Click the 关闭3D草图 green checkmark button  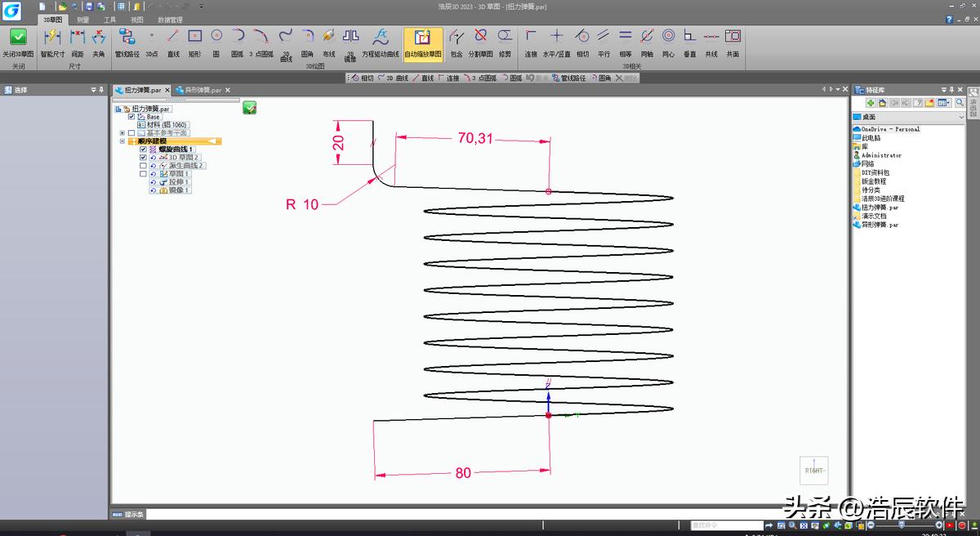pyautogui.click(x=18, y=42)
